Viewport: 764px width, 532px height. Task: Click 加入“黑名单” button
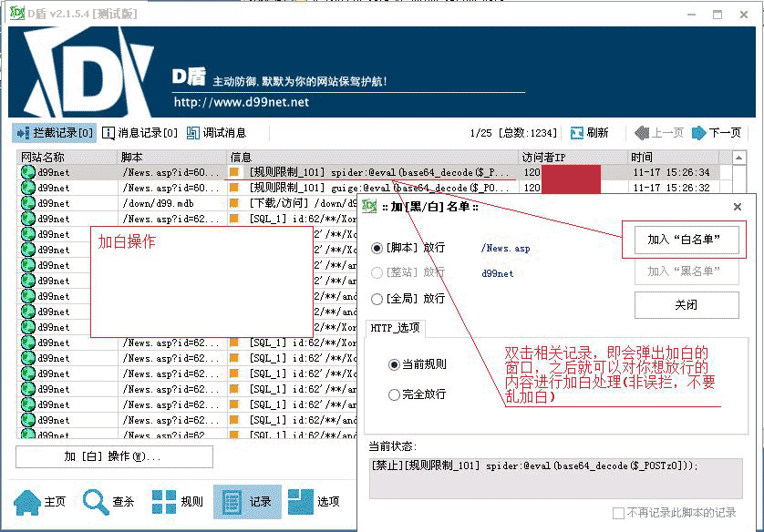click(x=686, y=271)
